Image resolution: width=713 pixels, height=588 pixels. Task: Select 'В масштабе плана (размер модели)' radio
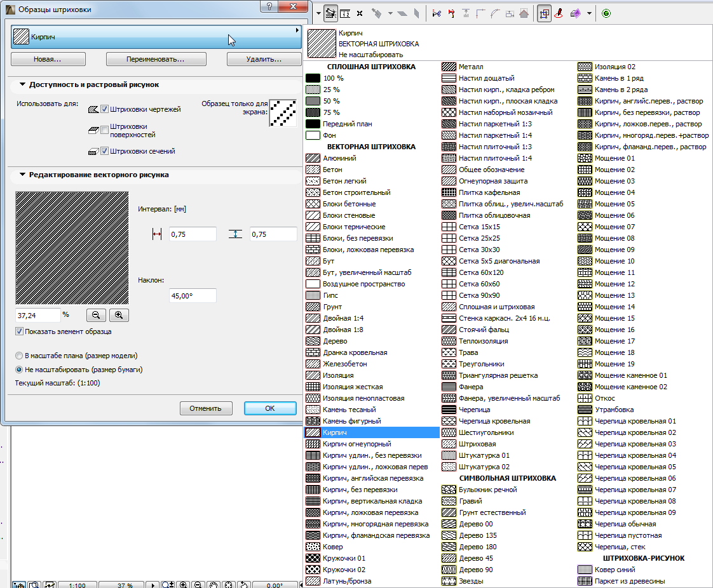(18, 356)
